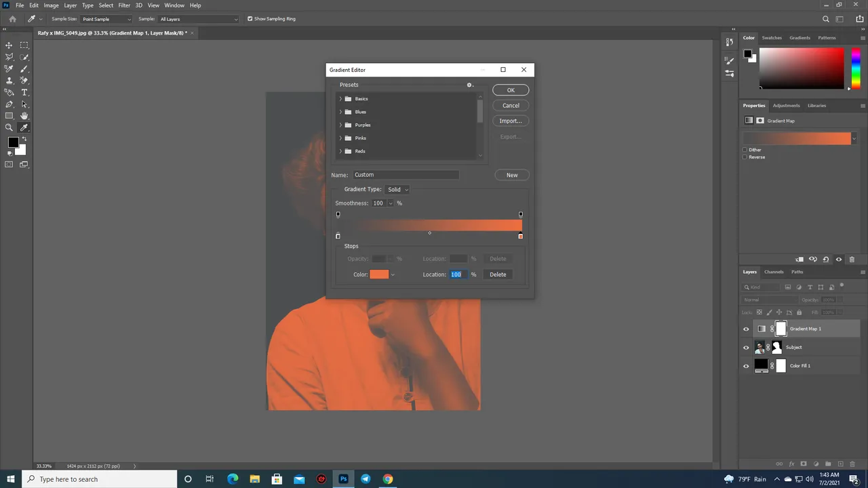Add layer style with the fx icon

[x=791, y=464]
